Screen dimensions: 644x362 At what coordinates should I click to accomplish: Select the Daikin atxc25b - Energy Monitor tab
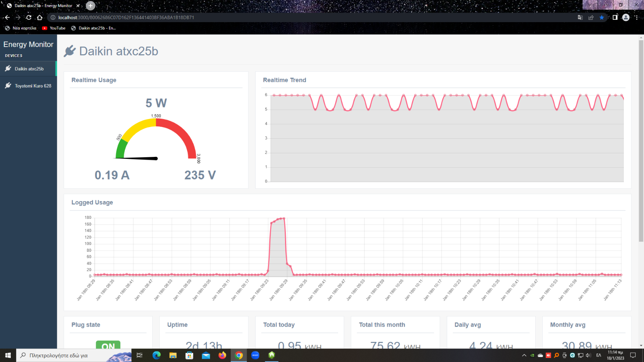[43, 6]
